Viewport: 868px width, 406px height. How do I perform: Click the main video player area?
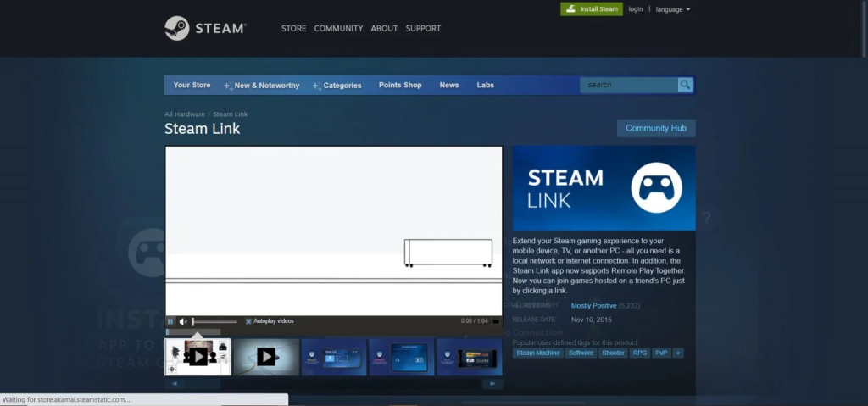(x=334, y=231)
